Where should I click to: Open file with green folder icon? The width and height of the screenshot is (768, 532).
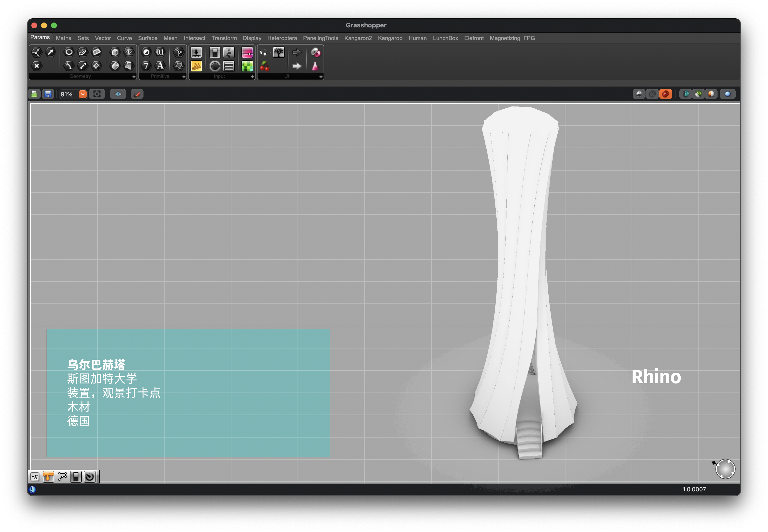click(34, 94)
